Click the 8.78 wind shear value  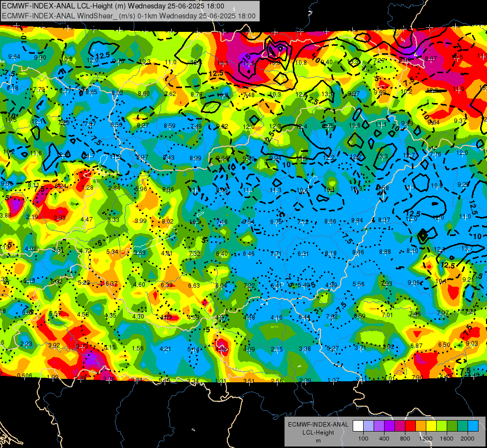point(196,94)
